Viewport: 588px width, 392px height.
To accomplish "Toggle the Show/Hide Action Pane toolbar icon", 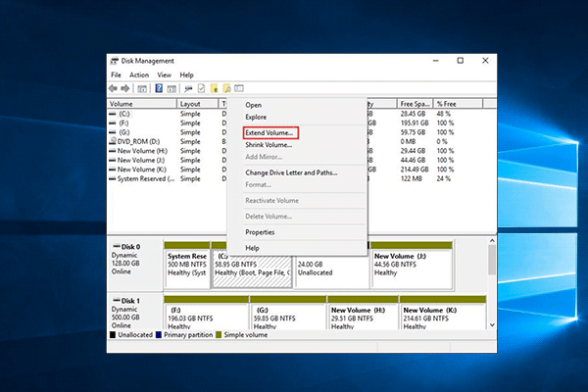I will (171, 88).
